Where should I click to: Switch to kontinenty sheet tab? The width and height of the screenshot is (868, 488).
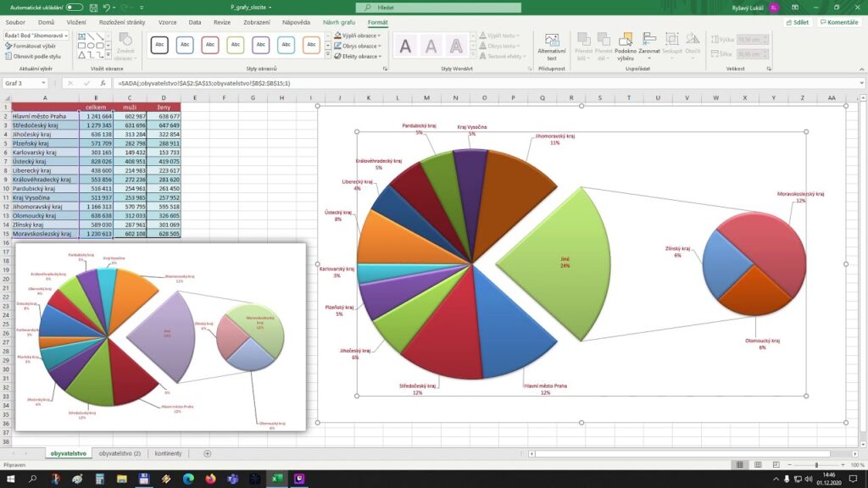tap(168, 453)
